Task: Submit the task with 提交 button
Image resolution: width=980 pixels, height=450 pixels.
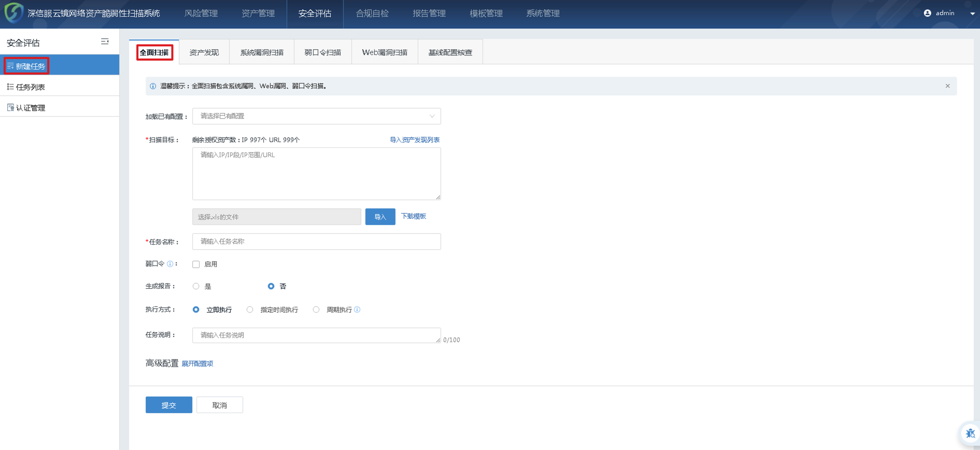Action: pos(169,405)
